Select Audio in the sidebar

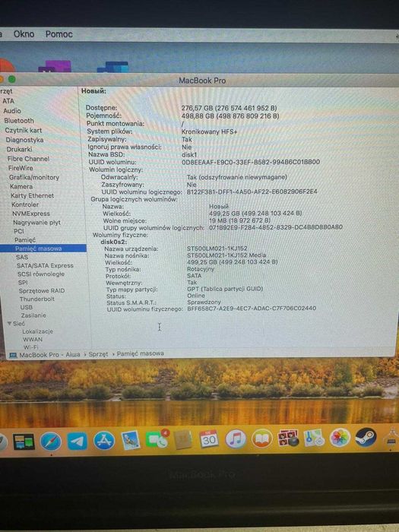click(12, 111)
